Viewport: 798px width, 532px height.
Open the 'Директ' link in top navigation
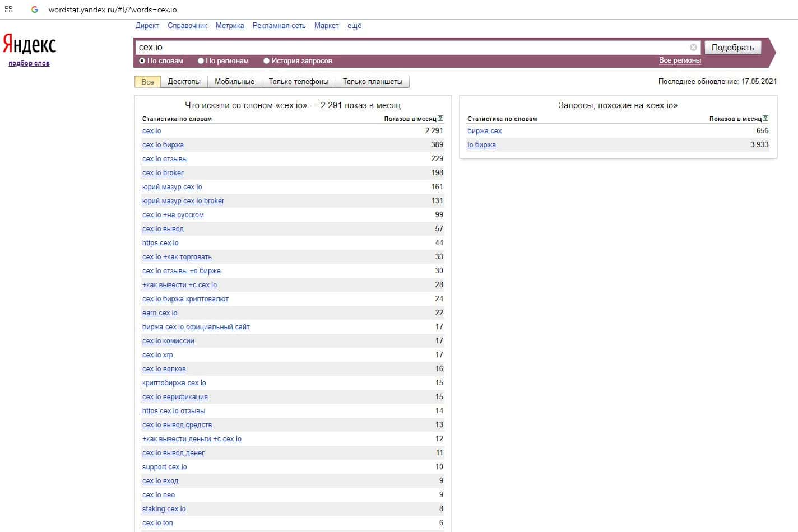coord(147,26)
